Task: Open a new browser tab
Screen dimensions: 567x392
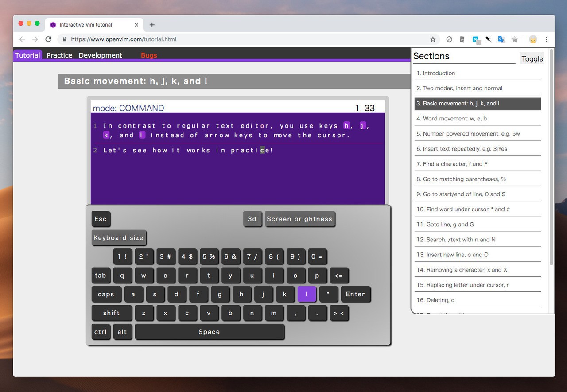Action: [152, 25]
